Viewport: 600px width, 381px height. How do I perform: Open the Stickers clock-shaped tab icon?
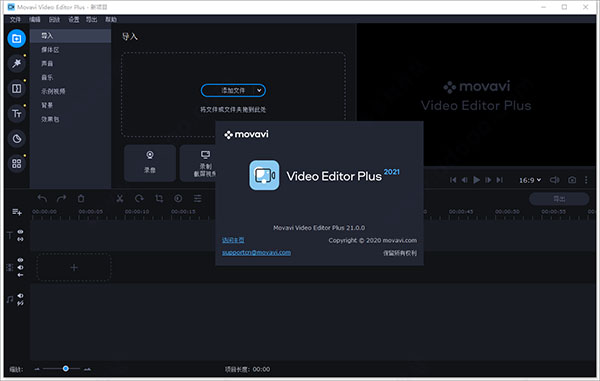(16, 138)
